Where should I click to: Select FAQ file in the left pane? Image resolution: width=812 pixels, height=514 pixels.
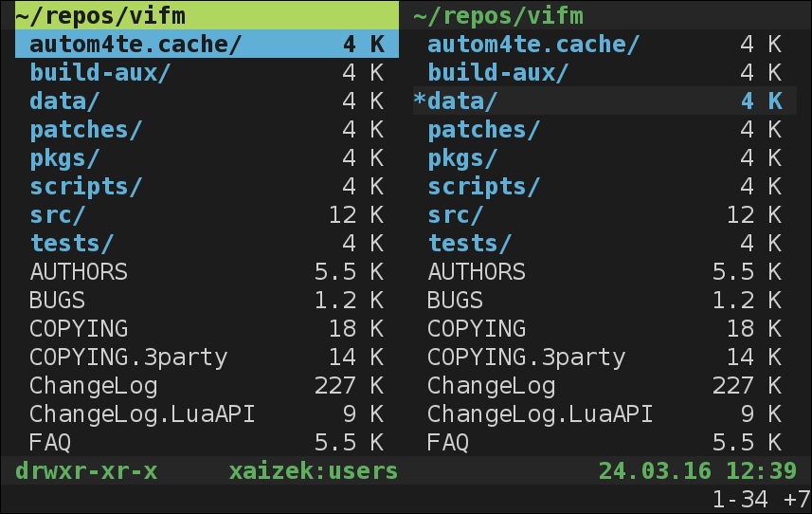(208, 443)
